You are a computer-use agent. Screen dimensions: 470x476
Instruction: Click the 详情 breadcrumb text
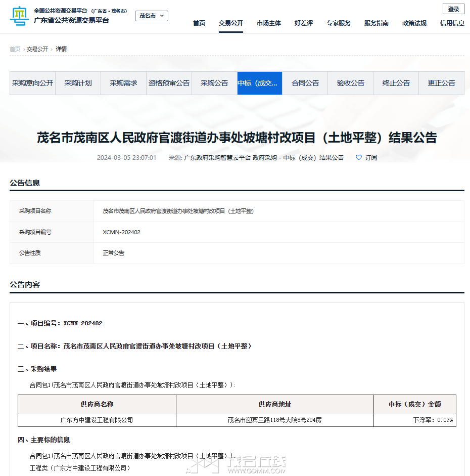[61, 49]
